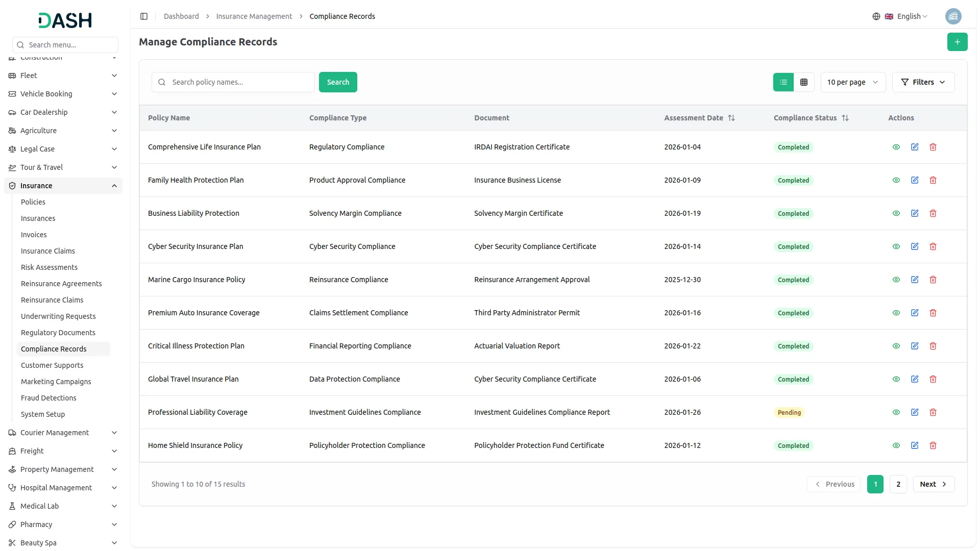Select the add new record plus icon
The width and height of the screenshot is (980, 551).
[958, 42]
